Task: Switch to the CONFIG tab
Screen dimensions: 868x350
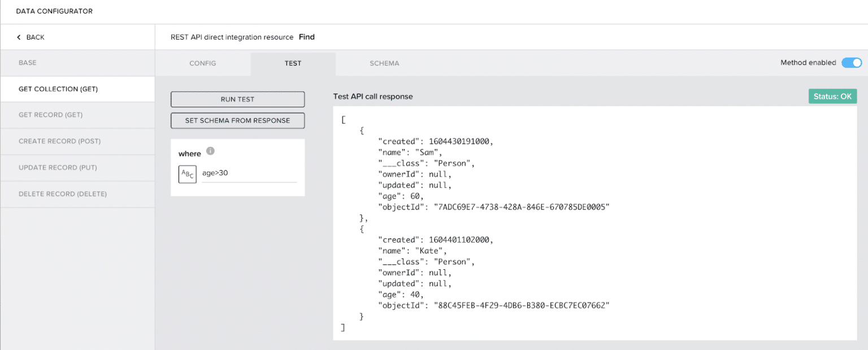Action: coord(202,63)
